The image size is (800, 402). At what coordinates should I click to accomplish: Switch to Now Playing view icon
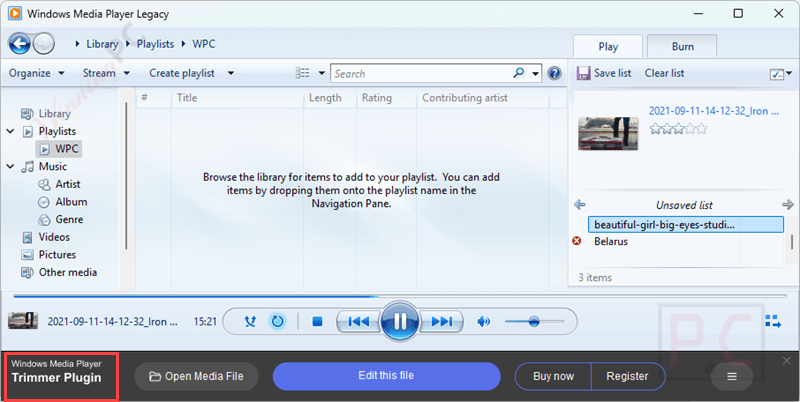coord(773,321)
